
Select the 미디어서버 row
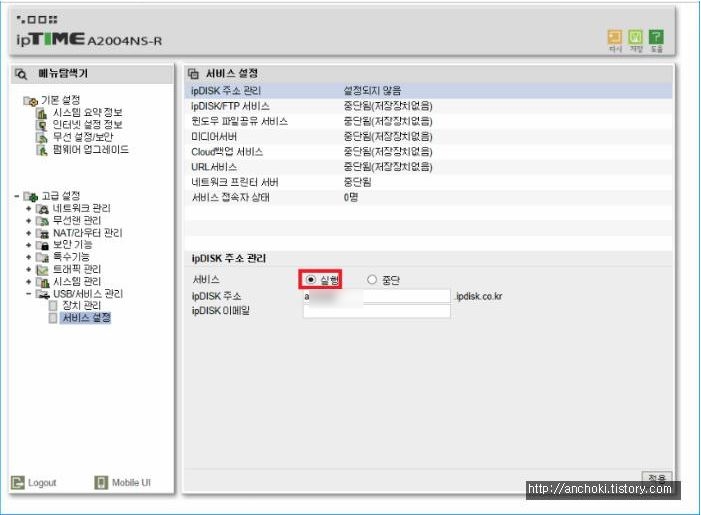pyautogui.click(x=428, y=136)
